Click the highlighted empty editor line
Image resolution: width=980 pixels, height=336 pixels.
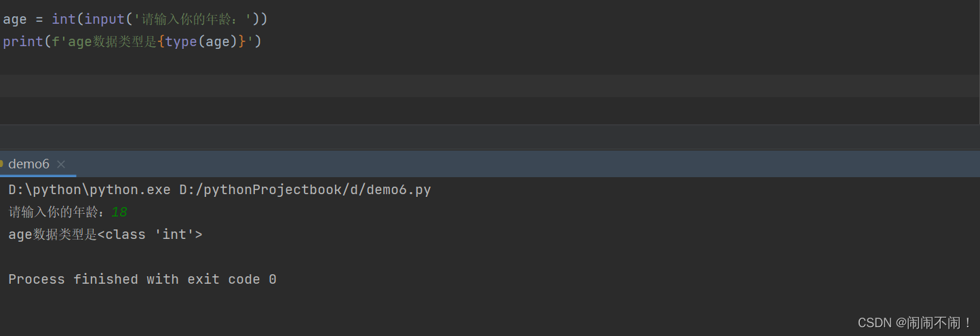[x=490, y=86]
